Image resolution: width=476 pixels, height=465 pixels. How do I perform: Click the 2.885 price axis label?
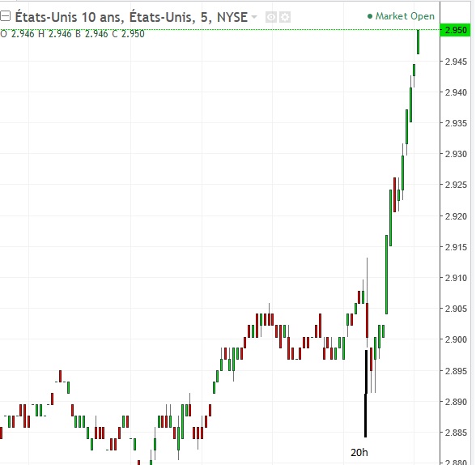456,433
